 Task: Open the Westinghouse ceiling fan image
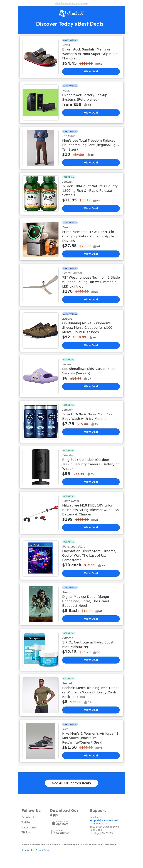[x=40, y=285]
